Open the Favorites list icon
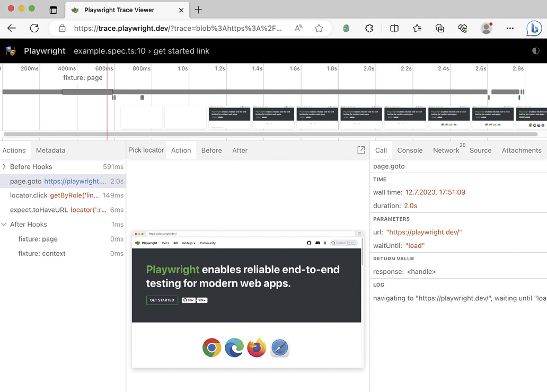547x392 pixels. [x=417, y=28]
